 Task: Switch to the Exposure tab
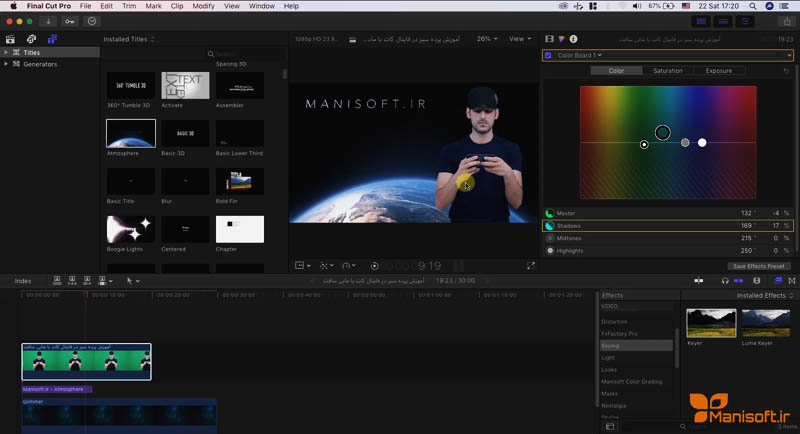(x=718, y=71)
